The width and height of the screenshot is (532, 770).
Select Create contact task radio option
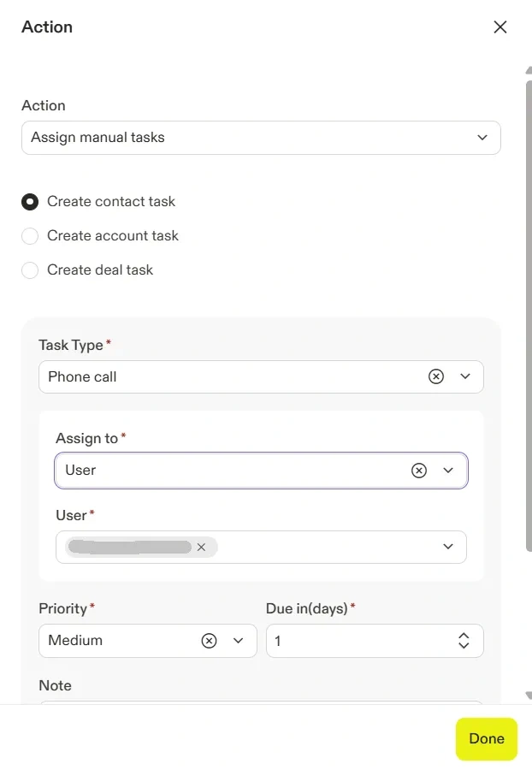pyautogui.click(x=30, y=202)
